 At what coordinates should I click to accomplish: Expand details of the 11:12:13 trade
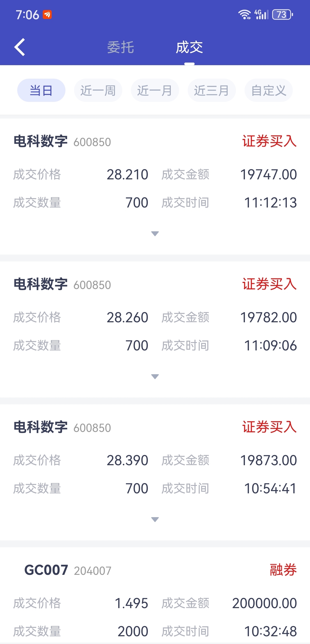pyautogui.click(x=155, y=234)
